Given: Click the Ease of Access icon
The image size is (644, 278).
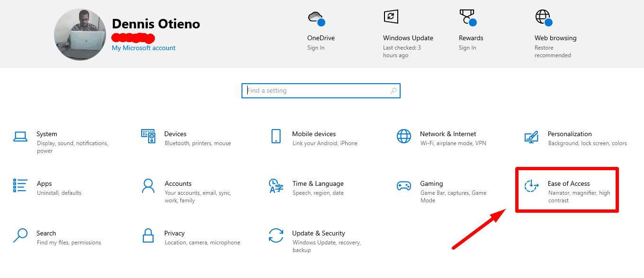Looking at the screenshot, I should tap(532, 186).
